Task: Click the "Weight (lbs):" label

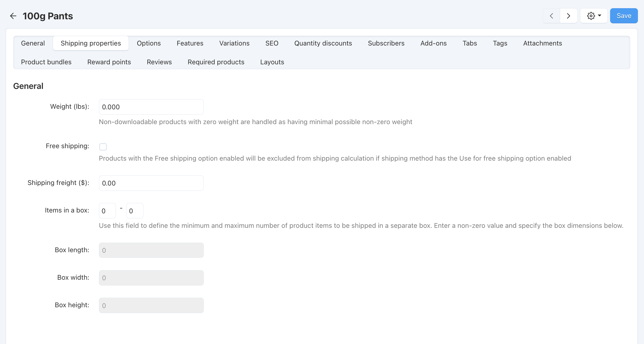Action: (70, 106)
